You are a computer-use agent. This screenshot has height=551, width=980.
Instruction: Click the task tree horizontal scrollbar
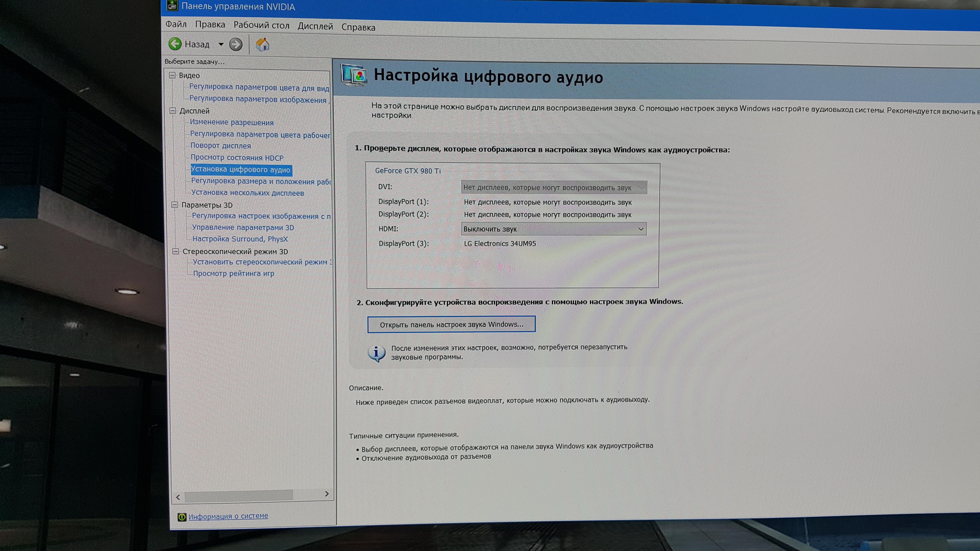[239, 495]
